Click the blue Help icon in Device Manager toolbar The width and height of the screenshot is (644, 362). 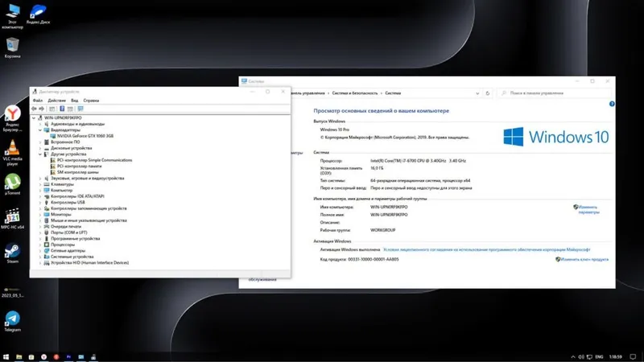(x=62, y=109)
